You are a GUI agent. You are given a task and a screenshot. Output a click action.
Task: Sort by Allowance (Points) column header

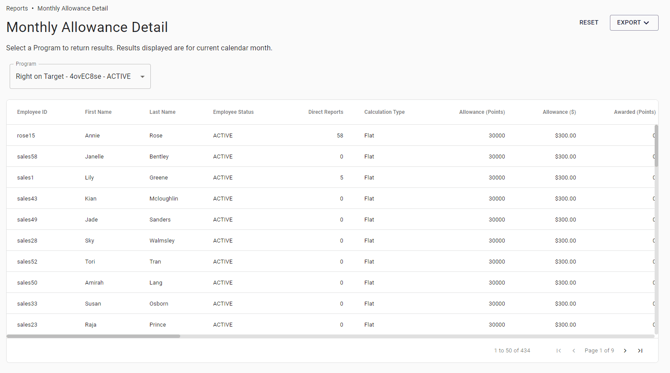tap(482, 112)
